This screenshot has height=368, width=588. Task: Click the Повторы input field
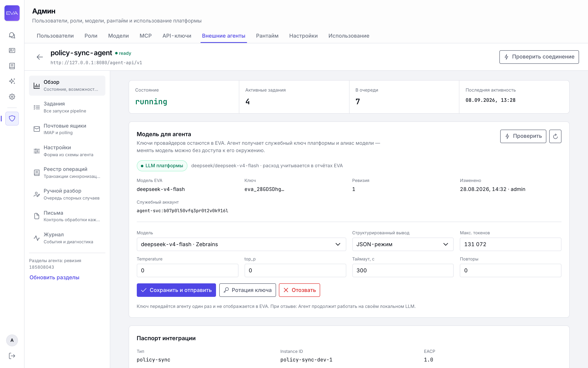[x=510, y=270]
